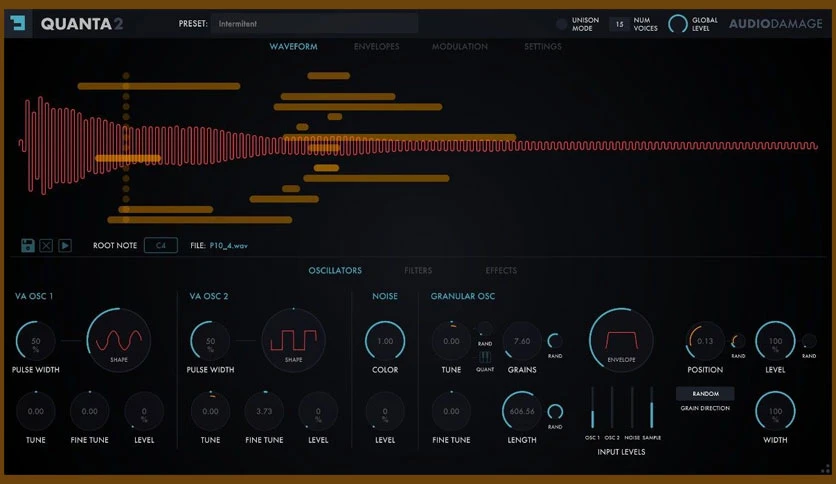Screen dimensions: 836x484
Task: Select the Effects section tab
Action: click(x=501, y=270)
